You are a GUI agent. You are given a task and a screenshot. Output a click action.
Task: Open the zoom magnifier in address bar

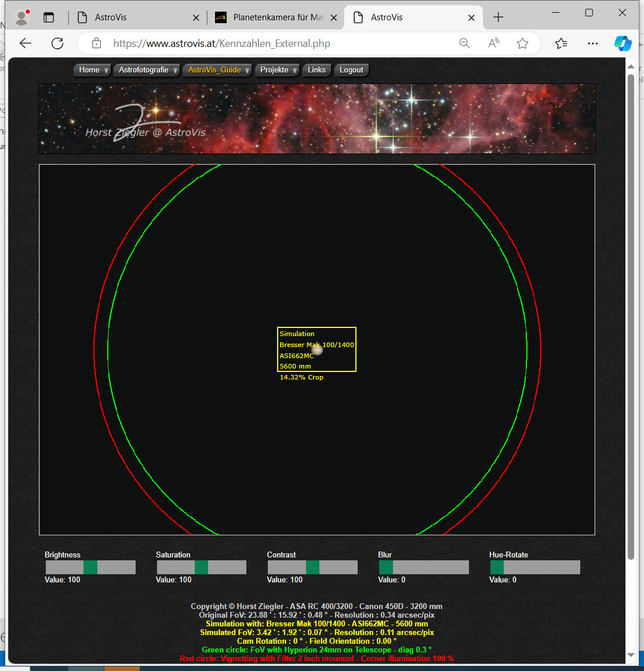(x=464, y=43)
